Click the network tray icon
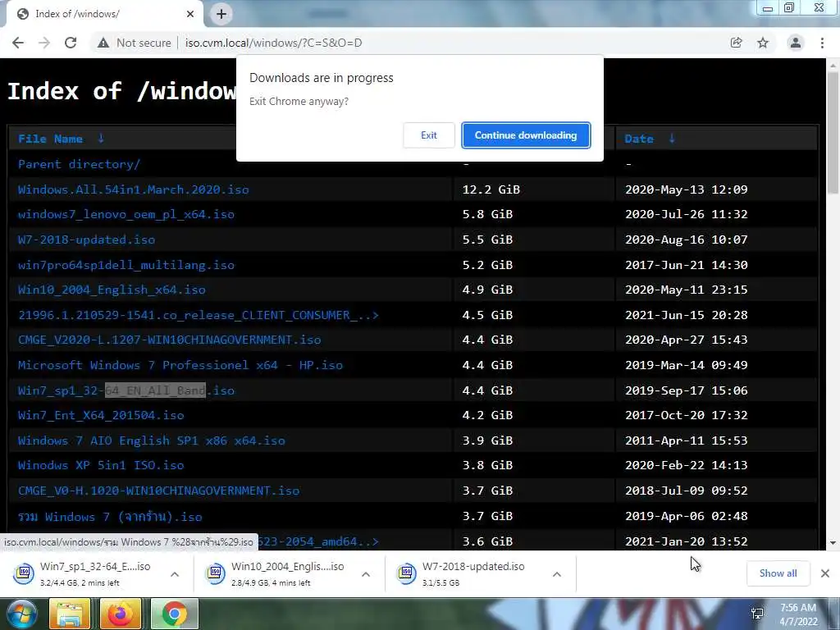This screenshot has width=840, height=630. [757, 614]
